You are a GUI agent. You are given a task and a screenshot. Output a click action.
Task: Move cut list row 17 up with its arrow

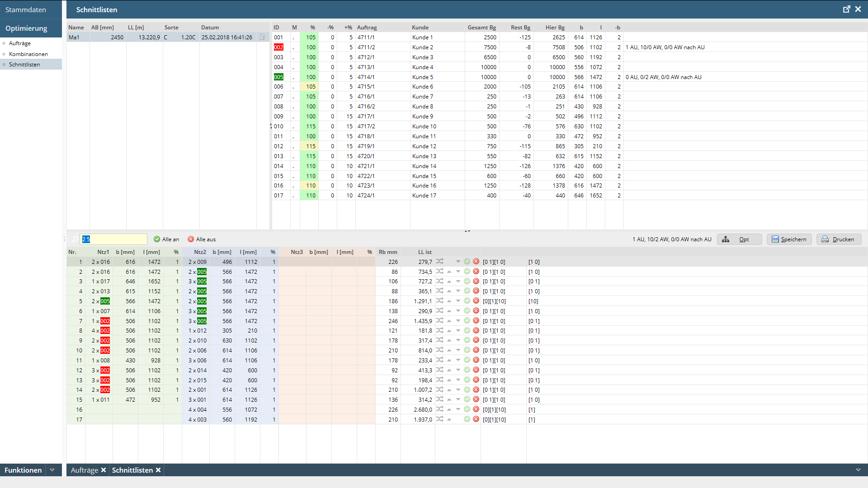(x=449, y=420)
